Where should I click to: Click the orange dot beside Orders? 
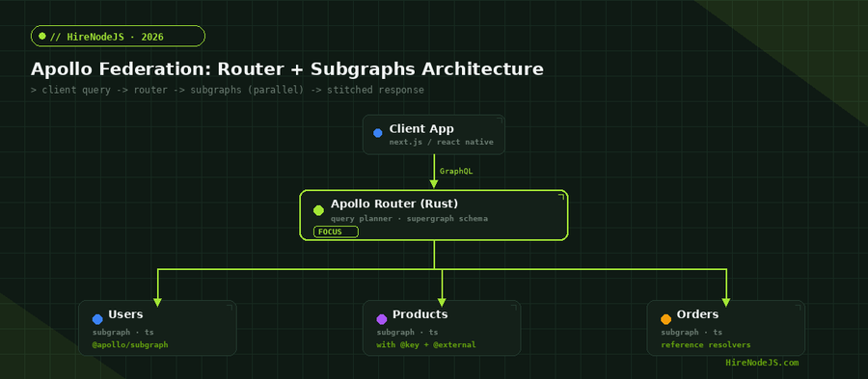point(665,319)
